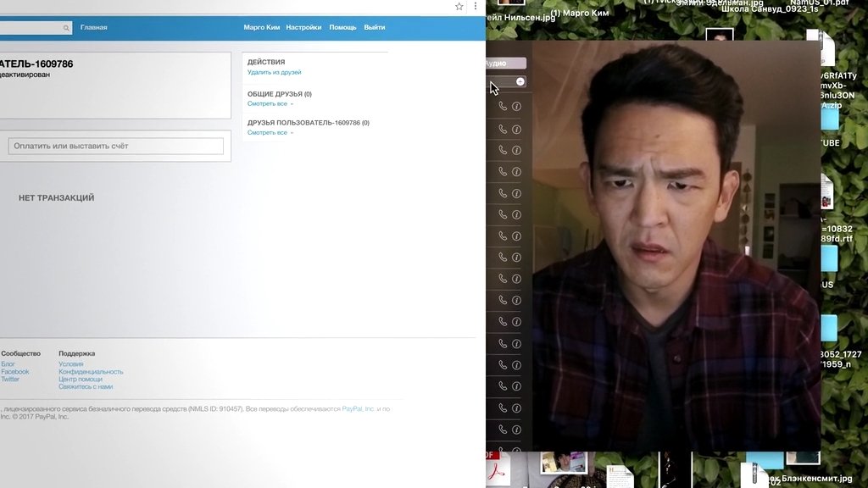Viewport: 868px width, 488px height.
Task: Click the bookmark star icon
Action: coord(459,7)
